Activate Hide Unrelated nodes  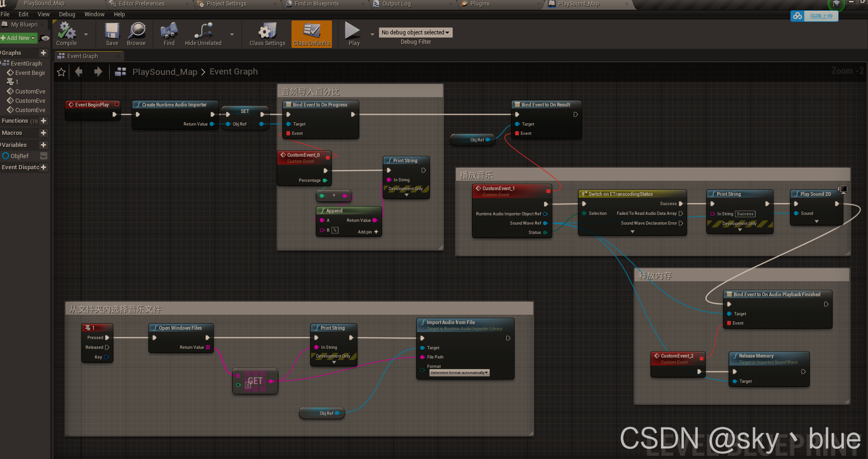point(203,33)
